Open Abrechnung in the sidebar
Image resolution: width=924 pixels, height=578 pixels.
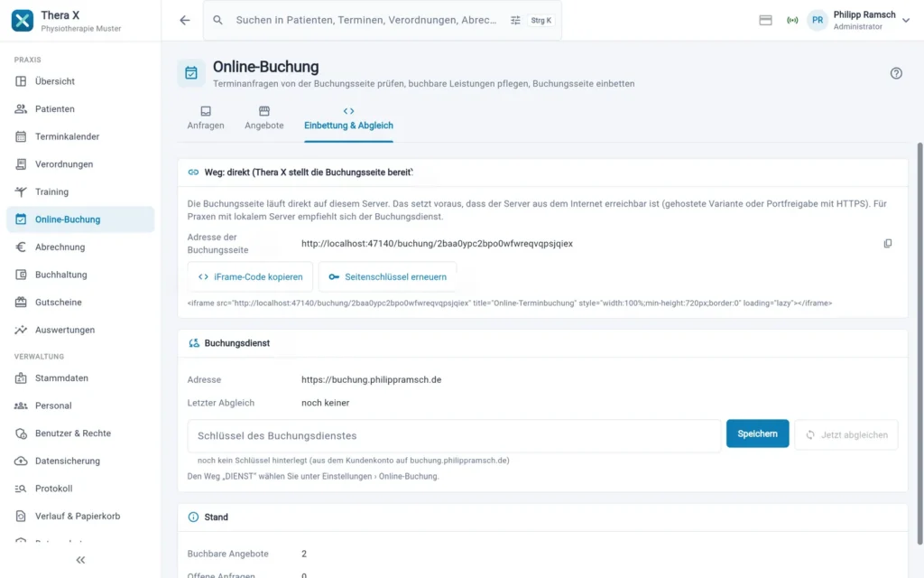[x=80, y=247]
